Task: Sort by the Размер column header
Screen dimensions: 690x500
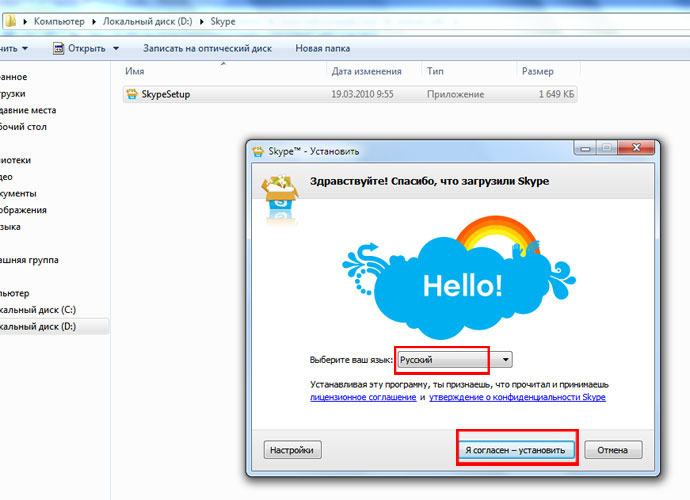Action: (x=538, y=71)
